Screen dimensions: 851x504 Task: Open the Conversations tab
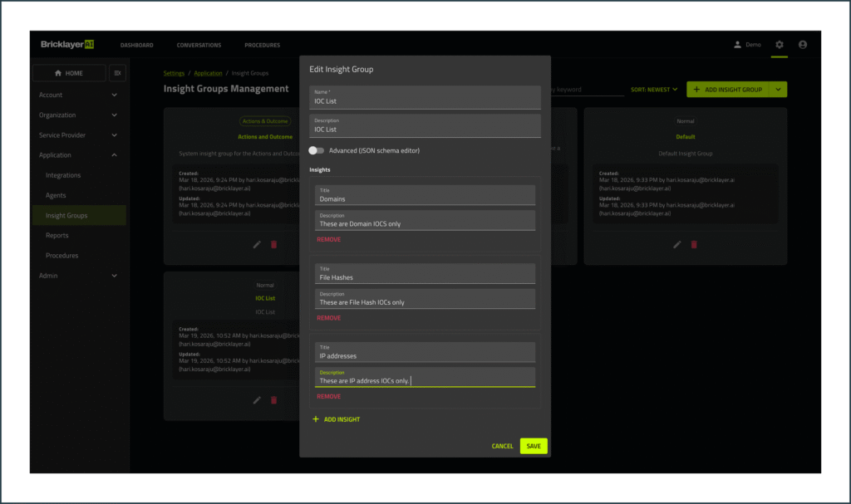(199, 45)
